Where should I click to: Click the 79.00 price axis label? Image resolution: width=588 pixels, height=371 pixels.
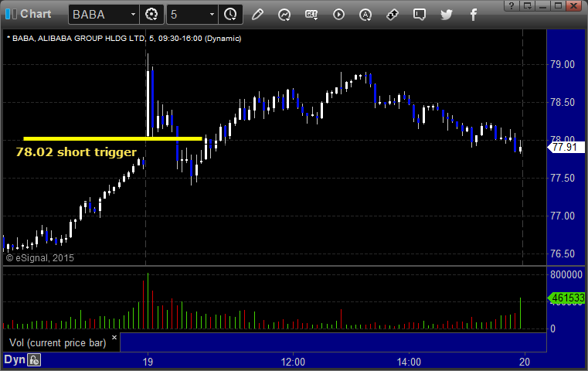[x=563, y=64]
